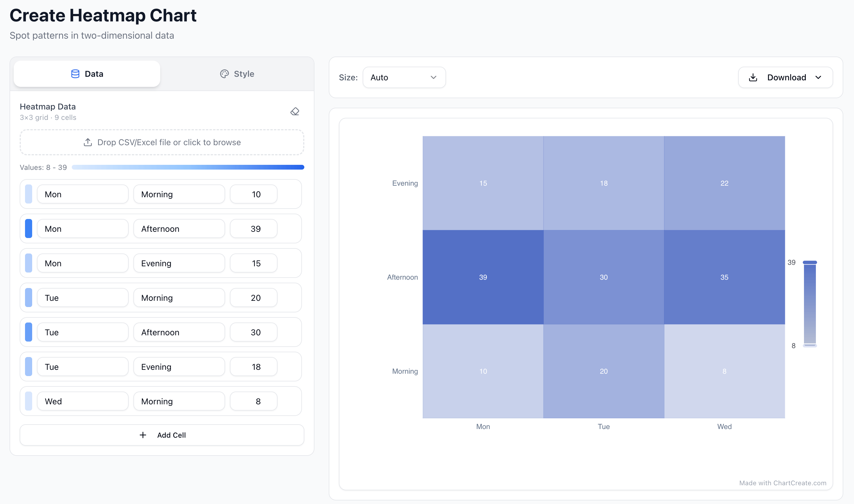Open the Size dropdown showing Auto
Screen dimensions: 854x504
click(404, 77)
